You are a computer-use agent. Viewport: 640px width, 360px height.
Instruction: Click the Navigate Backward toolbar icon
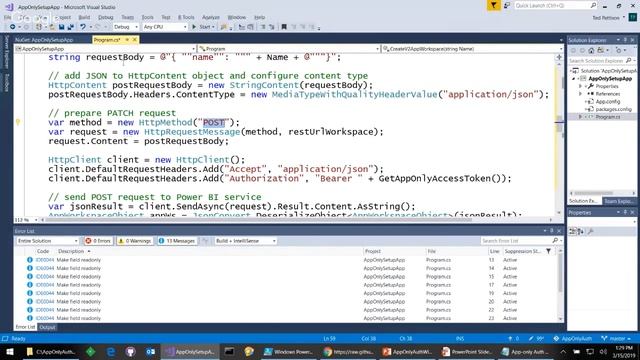[13, 27]
